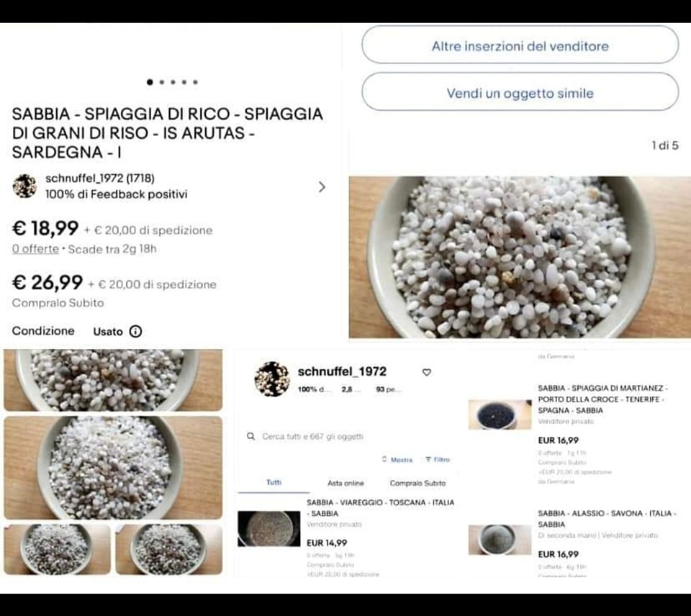Open seller profile chevron arrow
The width and height of the screenshot is (691, 616).
(322, 187)
